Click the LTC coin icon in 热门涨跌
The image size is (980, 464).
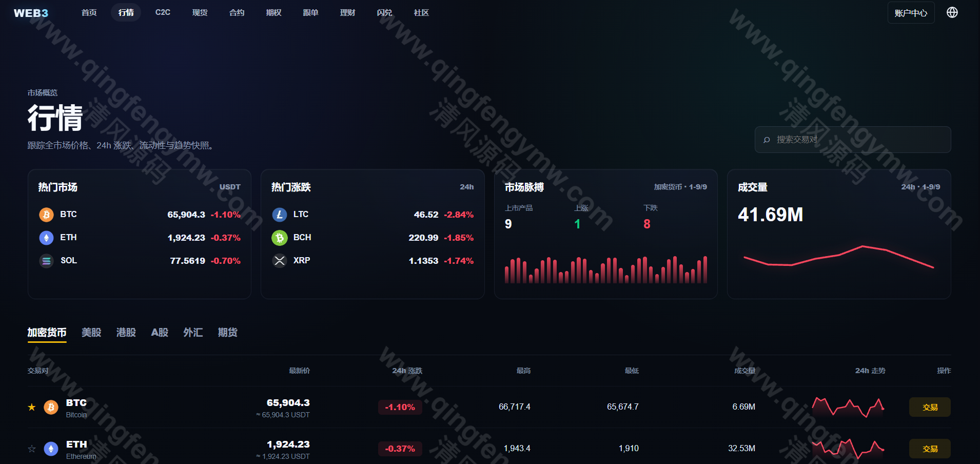click(280, 215)
